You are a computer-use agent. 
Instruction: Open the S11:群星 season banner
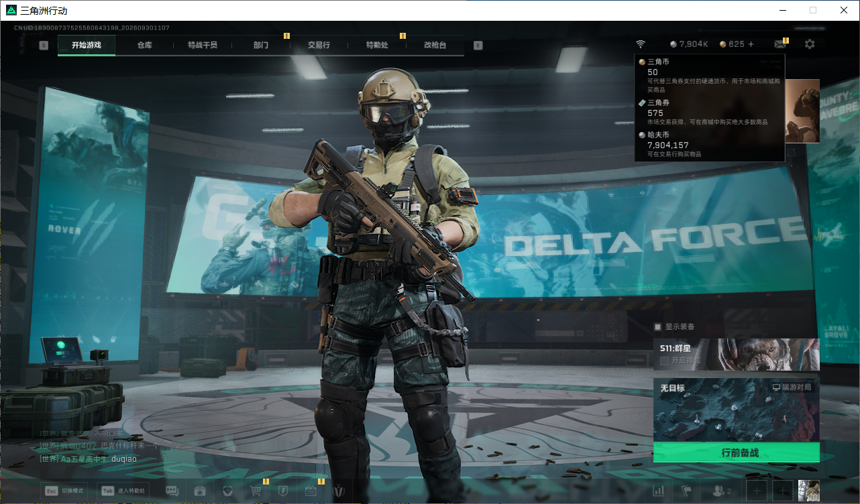click(737, 355)
